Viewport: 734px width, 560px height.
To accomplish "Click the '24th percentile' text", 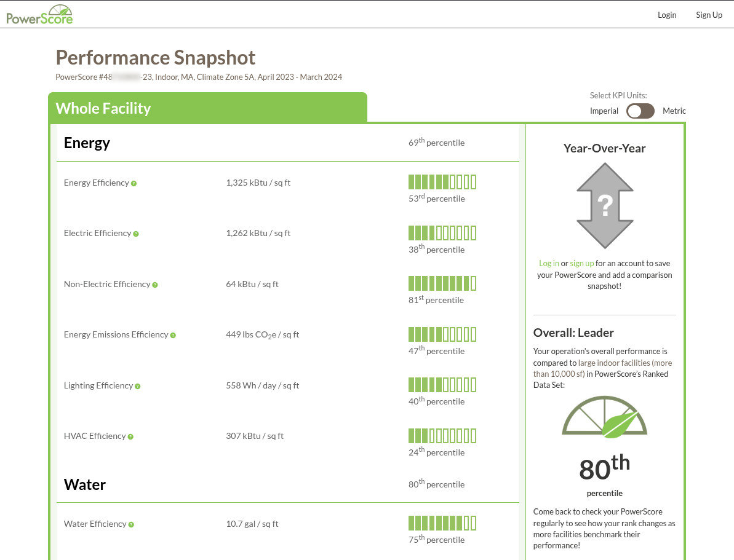I will [436, 452].
